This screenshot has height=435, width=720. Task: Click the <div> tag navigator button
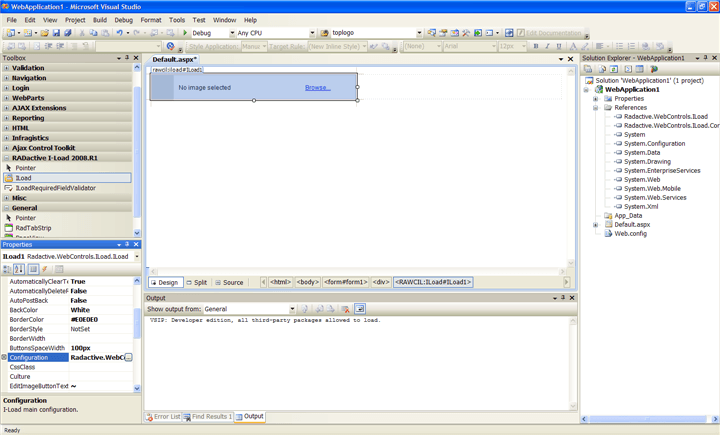pyautogui.click(x=381, y=282)
